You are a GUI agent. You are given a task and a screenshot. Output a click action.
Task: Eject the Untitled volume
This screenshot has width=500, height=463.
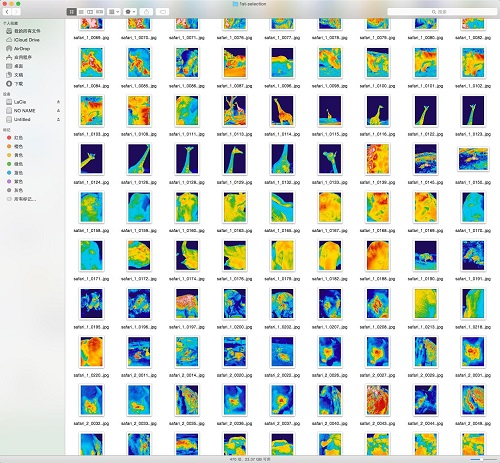pos(58,119)
